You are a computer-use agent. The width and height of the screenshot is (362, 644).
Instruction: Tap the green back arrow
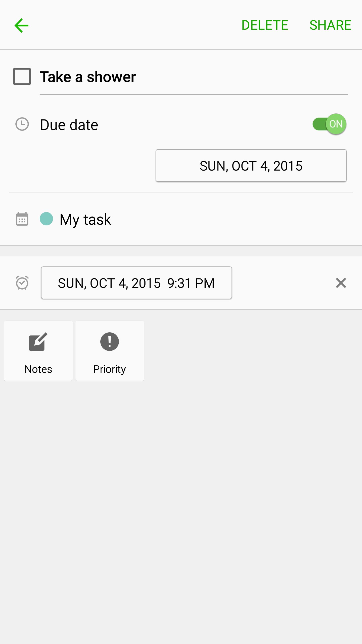22,25
